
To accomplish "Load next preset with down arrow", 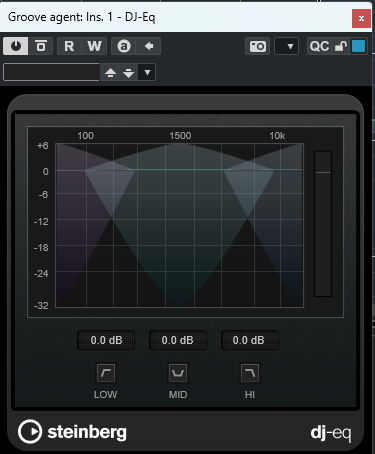I will [x=128, y=72].
